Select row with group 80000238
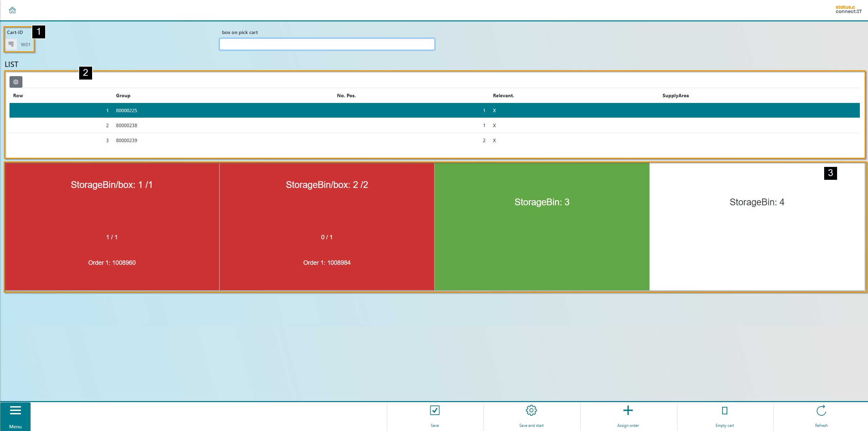 tap(126, 125)
